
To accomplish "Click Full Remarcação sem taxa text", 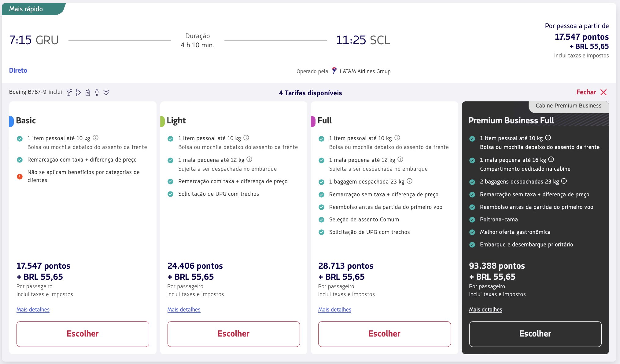I will point(384,195).
